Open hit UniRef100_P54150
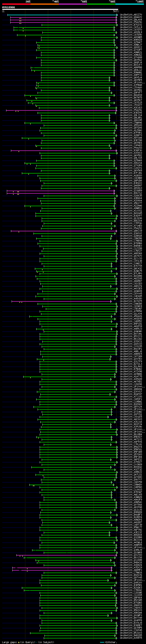146x644 pixels. click(x=131, y=22)
